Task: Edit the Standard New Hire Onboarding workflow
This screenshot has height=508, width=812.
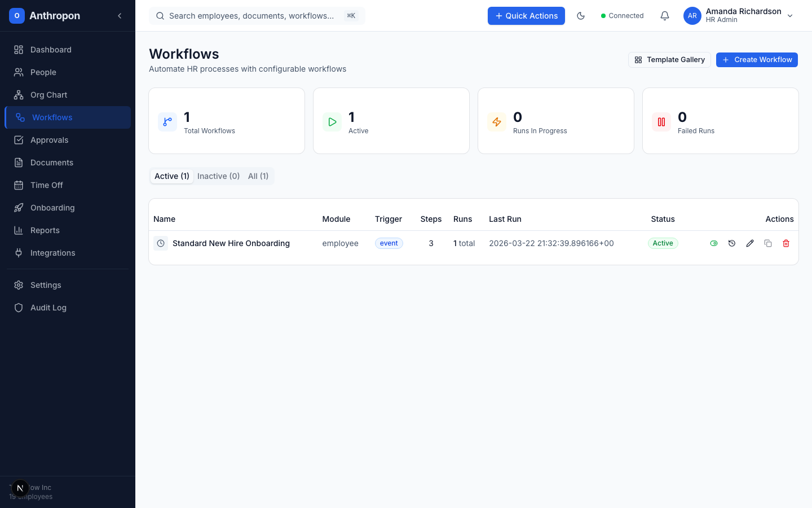Action: [750, 243]
